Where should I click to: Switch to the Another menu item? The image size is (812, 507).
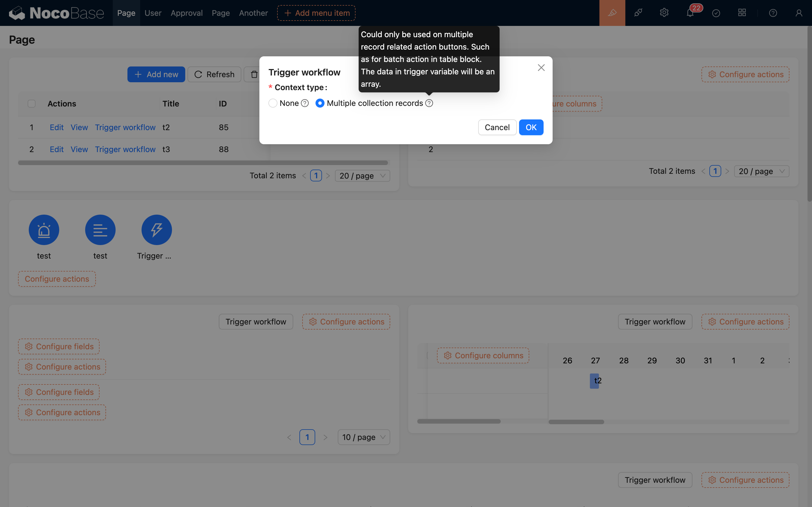click(x=253, y=13)
